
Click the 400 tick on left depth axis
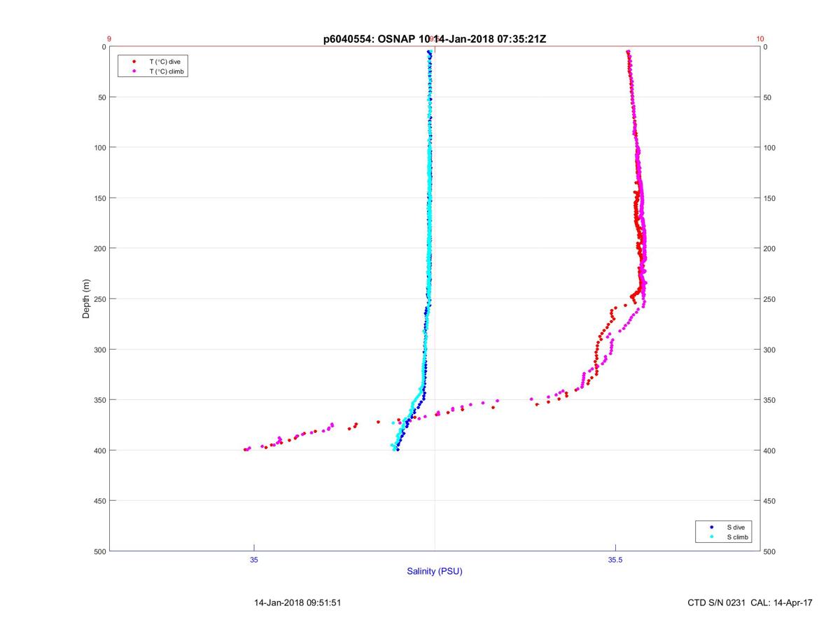click(99, 450)
